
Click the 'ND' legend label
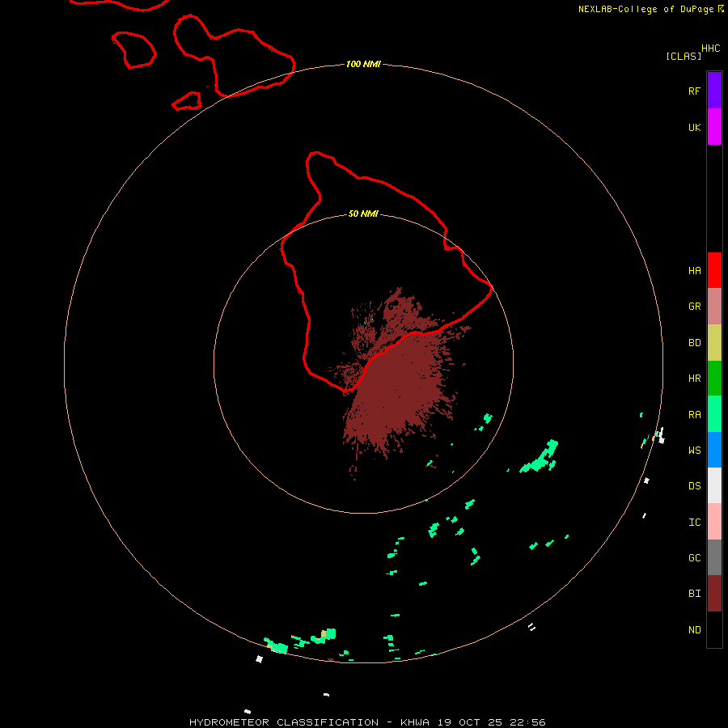[694, 630]
